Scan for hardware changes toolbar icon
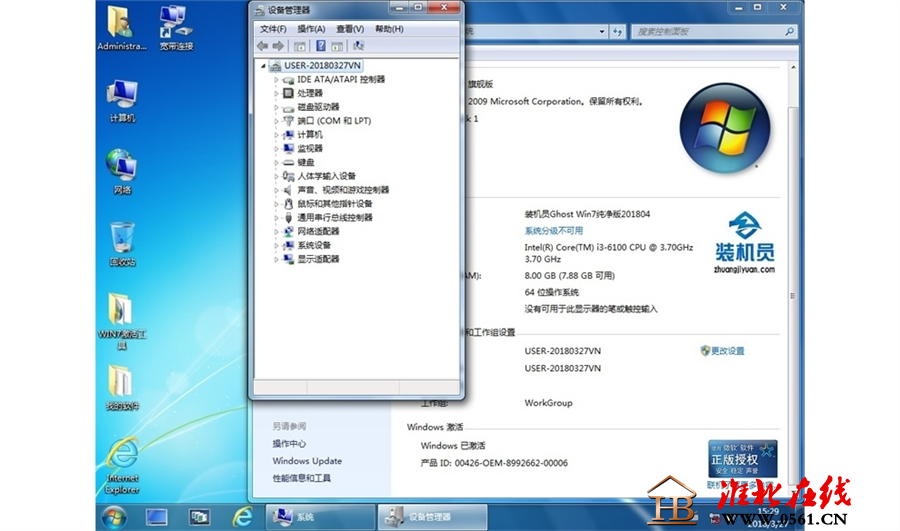 [x=358, y=46]
